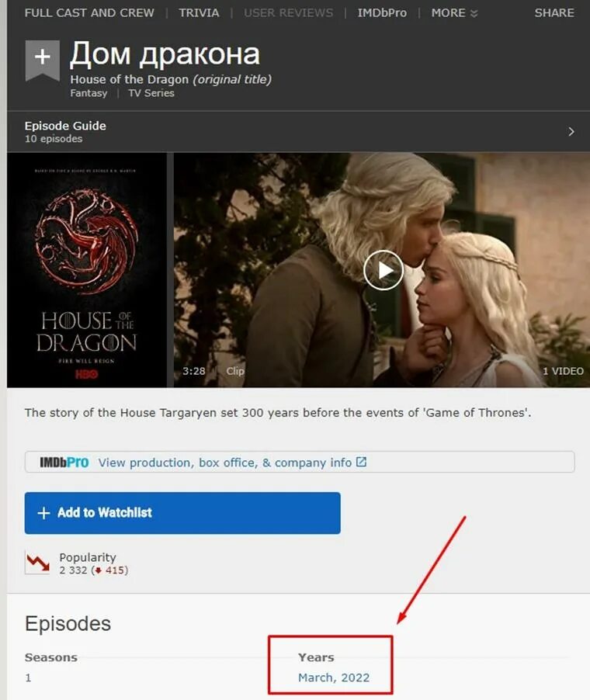The image size is (590, 700).
Task: Click the Fantasy genre link
Action: tap(88, 93)
